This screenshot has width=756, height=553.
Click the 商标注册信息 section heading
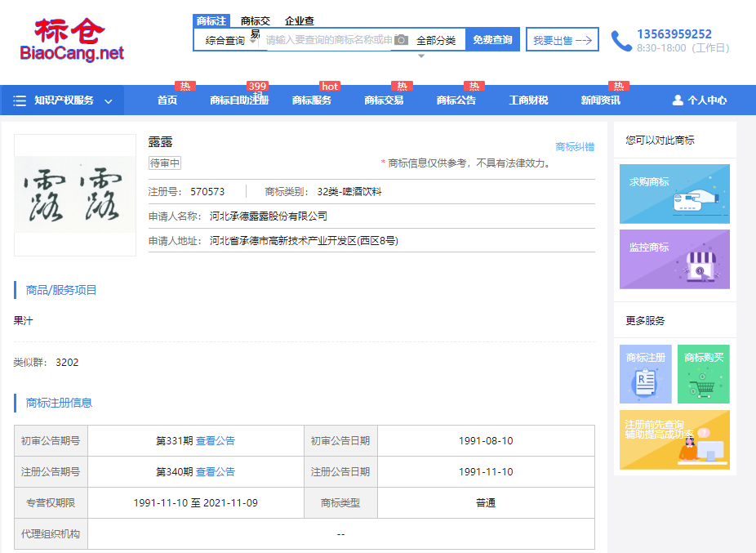coord(59,403)
